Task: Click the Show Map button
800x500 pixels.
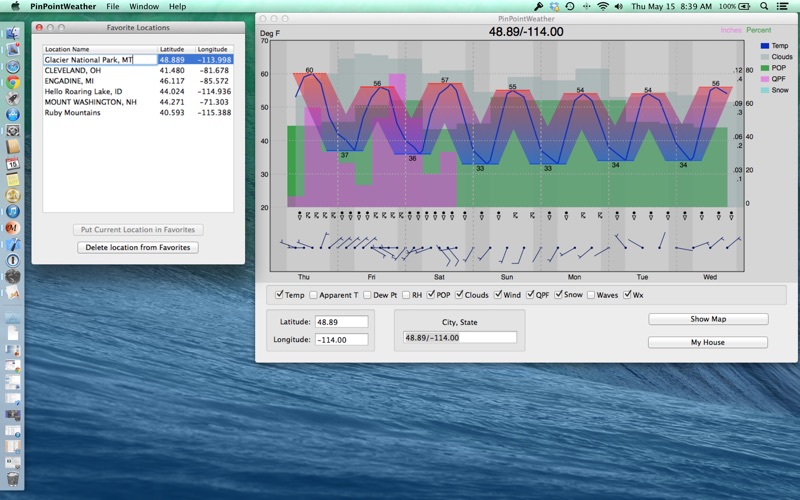Action: pos(708,319)
